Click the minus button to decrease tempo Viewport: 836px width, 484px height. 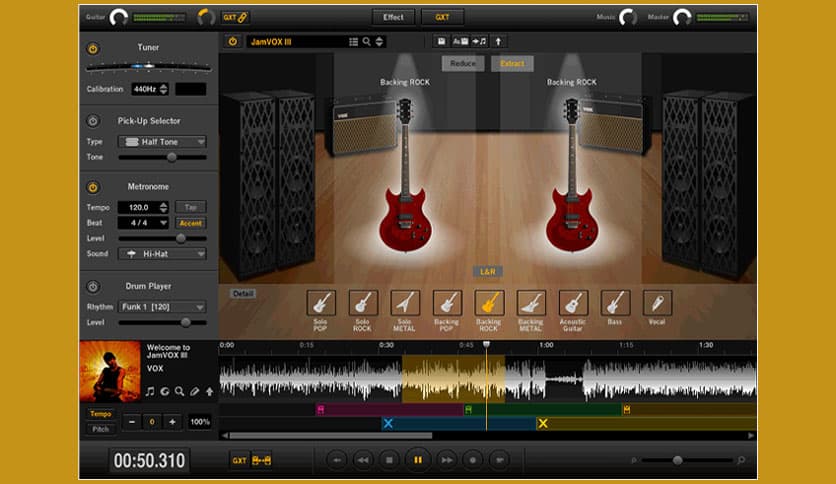click(x=132, y=422)
